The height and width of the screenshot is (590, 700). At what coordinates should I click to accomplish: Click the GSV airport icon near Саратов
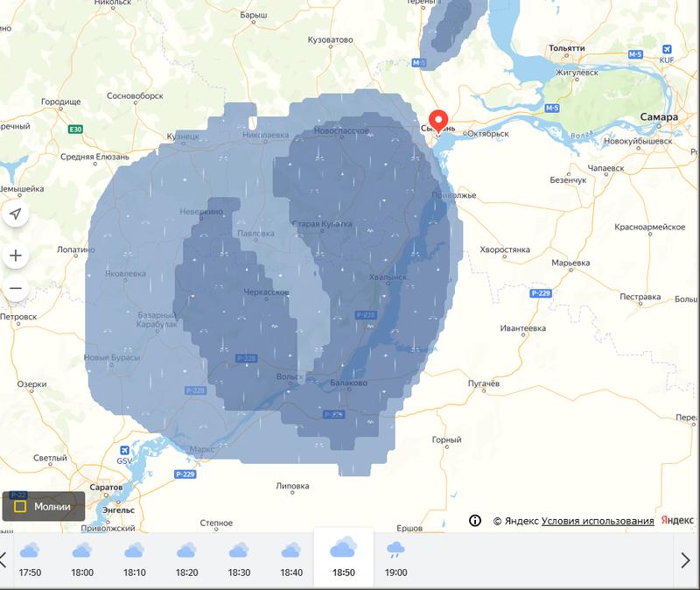124,448
